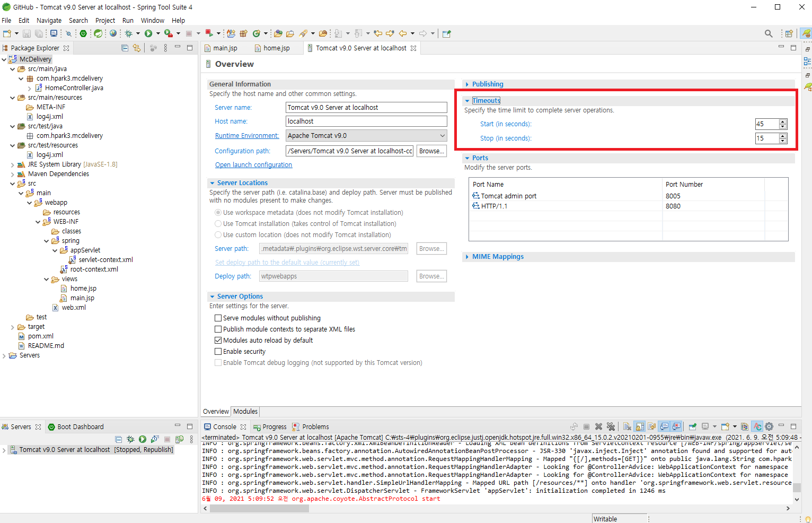Collapse all in Package Explorer toolbar
The height and width of the screenshot is (523, 812).
[x=125, y=48]
